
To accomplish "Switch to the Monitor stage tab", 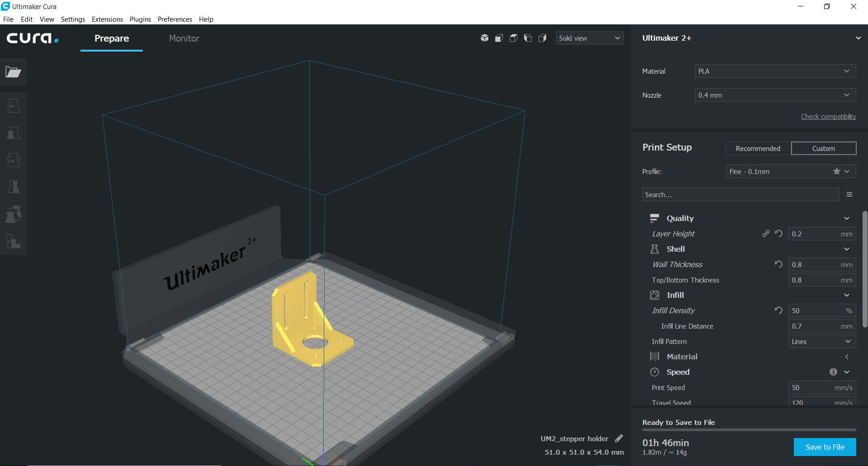I will [x=184, y=38].
